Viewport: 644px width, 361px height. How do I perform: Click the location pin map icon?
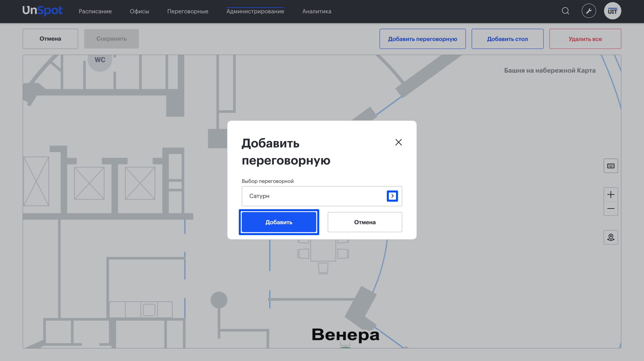[611, 237]
